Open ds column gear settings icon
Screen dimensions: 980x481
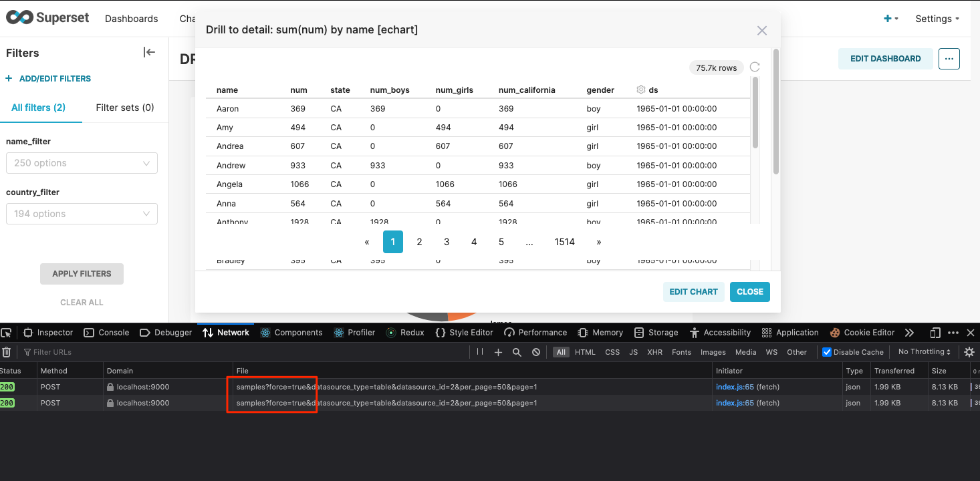click(641, 90)
